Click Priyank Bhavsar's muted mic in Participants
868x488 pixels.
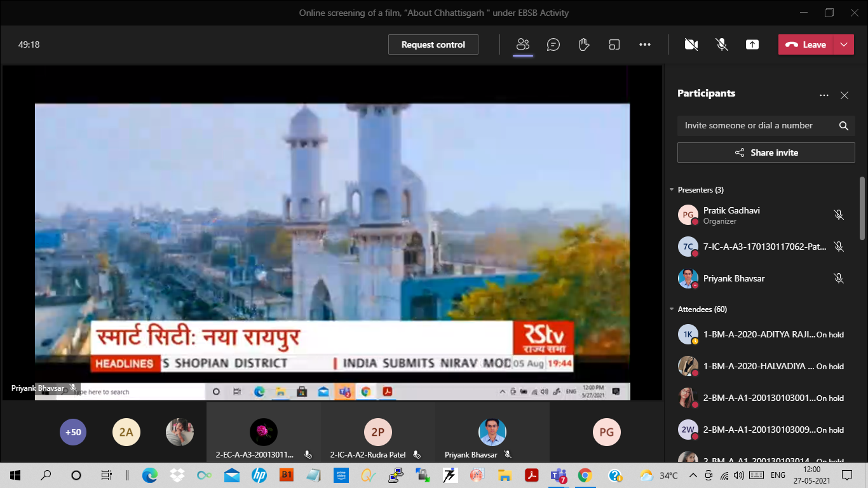point(839,278)
